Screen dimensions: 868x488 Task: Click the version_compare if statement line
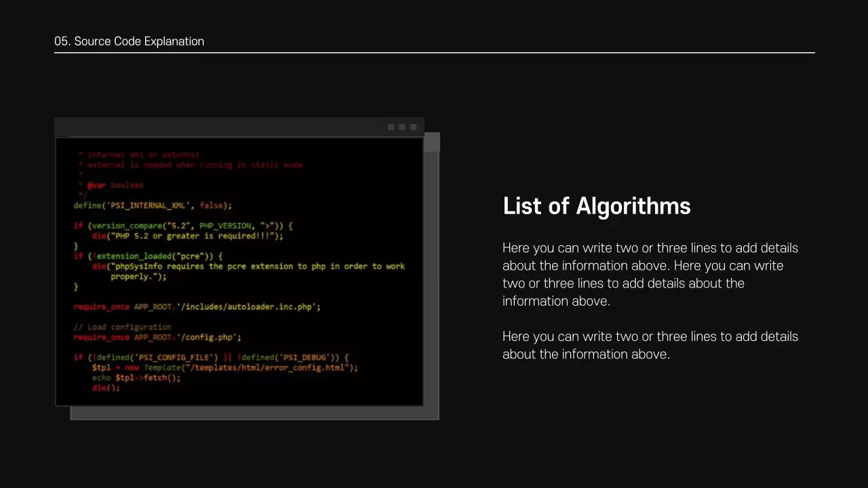tap(183, 226)
